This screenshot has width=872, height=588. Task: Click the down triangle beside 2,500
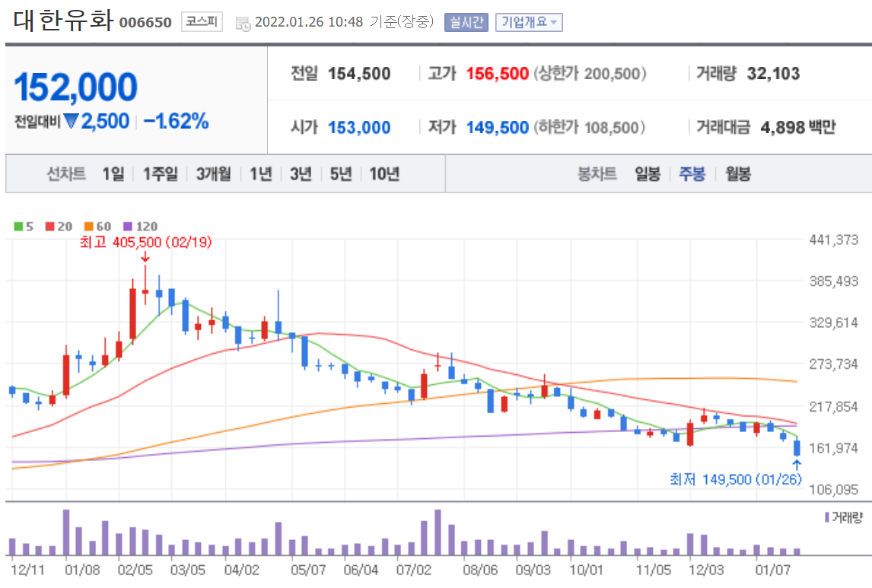click(x=72, y=121)
